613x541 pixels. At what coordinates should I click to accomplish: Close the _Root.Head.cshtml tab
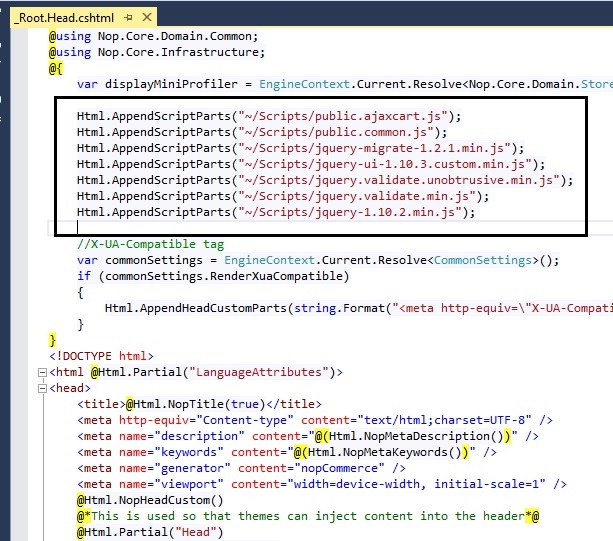click(x=147, y=17)
